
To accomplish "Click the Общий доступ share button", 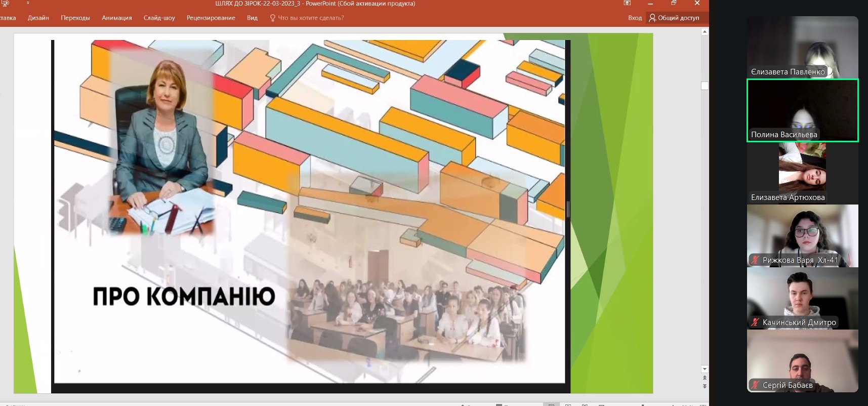I will [674, 18].
